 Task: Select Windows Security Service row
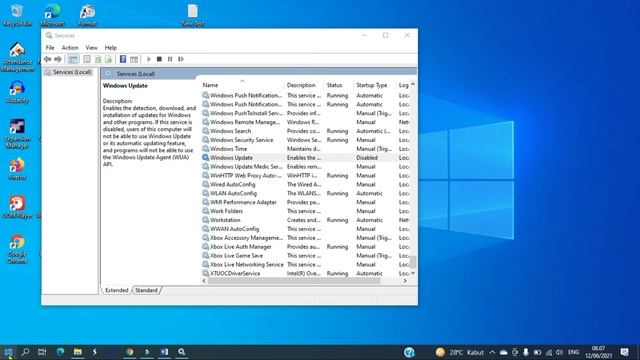coord(306,140)
